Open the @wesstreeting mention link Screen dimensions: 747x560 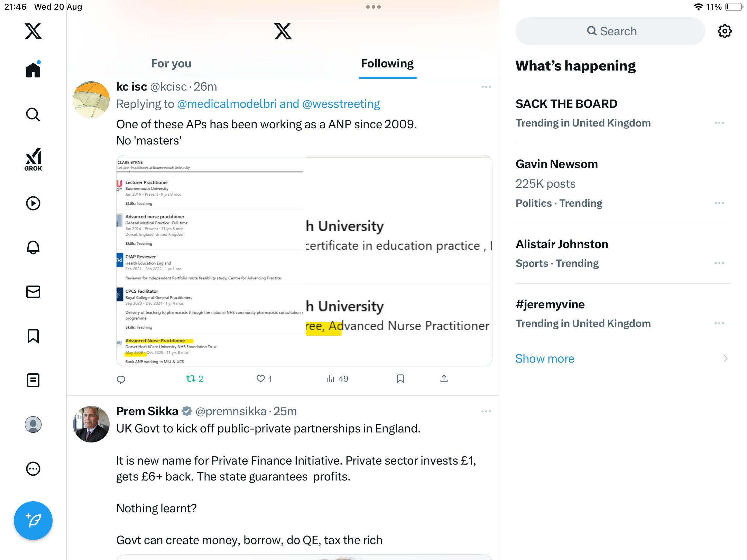point(341,104)
